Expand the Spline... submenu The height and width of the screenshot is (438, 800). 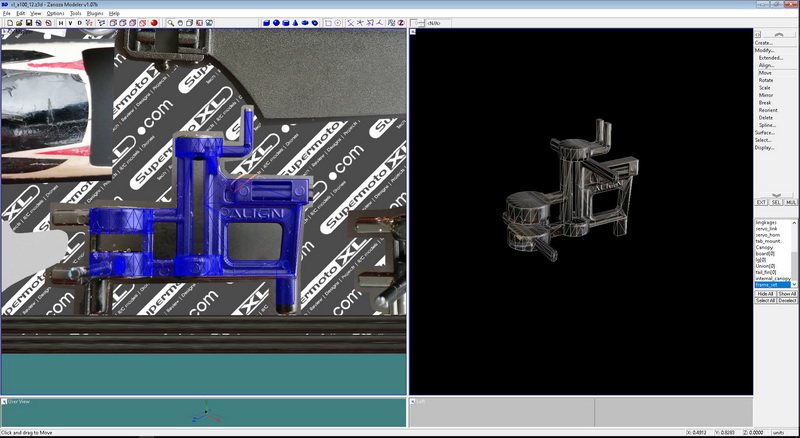(767, 125)
